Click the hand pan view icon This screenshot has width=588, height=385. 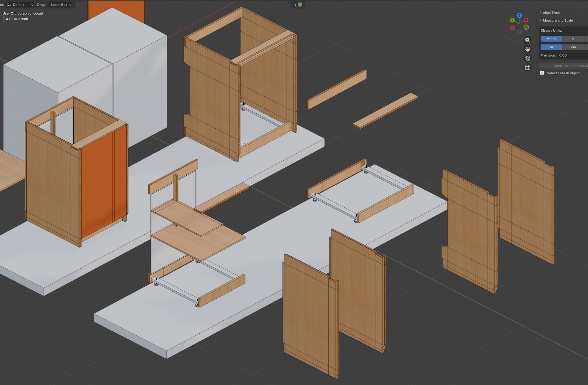point(527,49)
